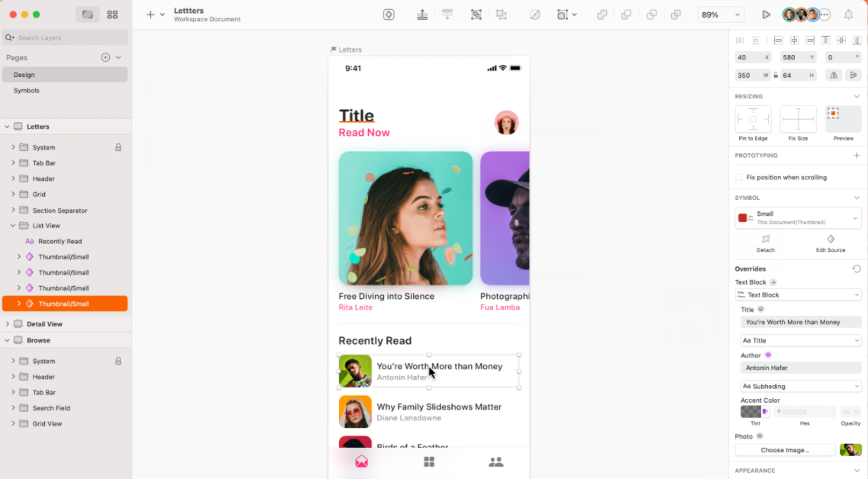The image size is (868, 479).
Task: Enable Fix position when scrolling
Action: pyautogui.click(x=737, y=176)
